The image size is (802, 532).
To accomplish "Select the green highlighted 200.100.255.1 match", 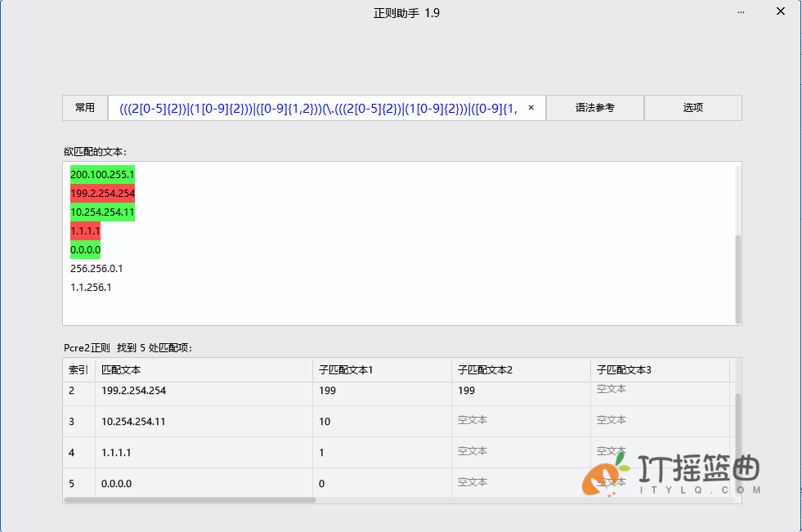I will point(101,174).
